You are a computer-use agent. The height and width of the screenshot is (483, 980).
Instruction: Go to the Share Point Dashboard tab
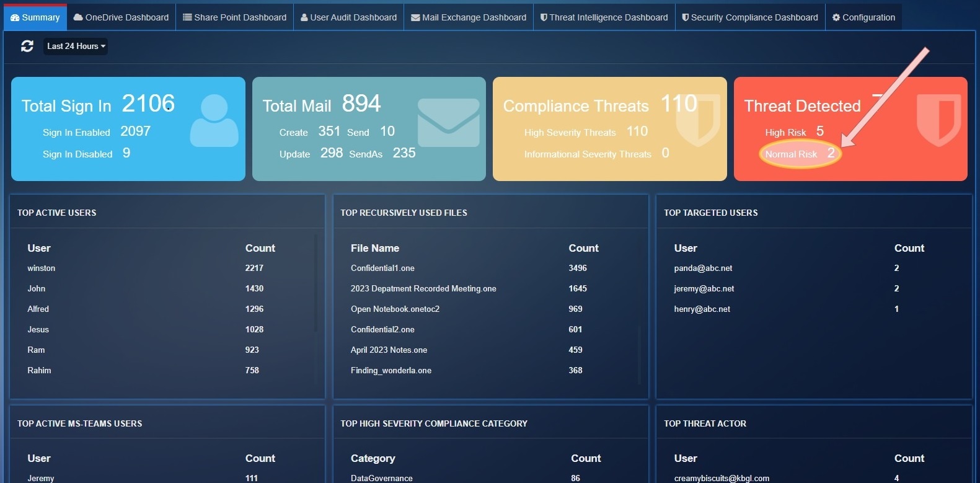coord(234,17)
